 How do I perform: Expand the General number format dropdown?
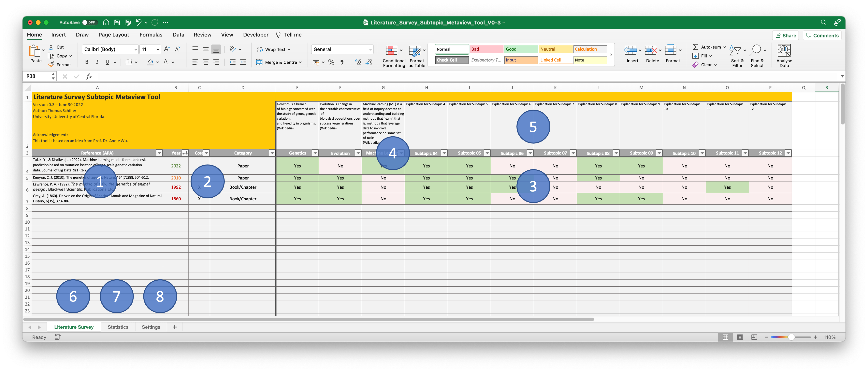click(370, 49)
